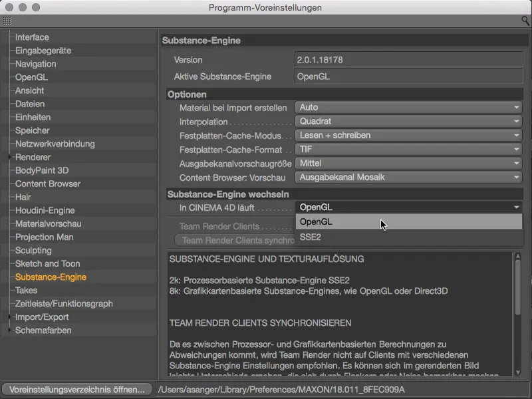Open Netzwerkverbindung settings

(55, 144)
